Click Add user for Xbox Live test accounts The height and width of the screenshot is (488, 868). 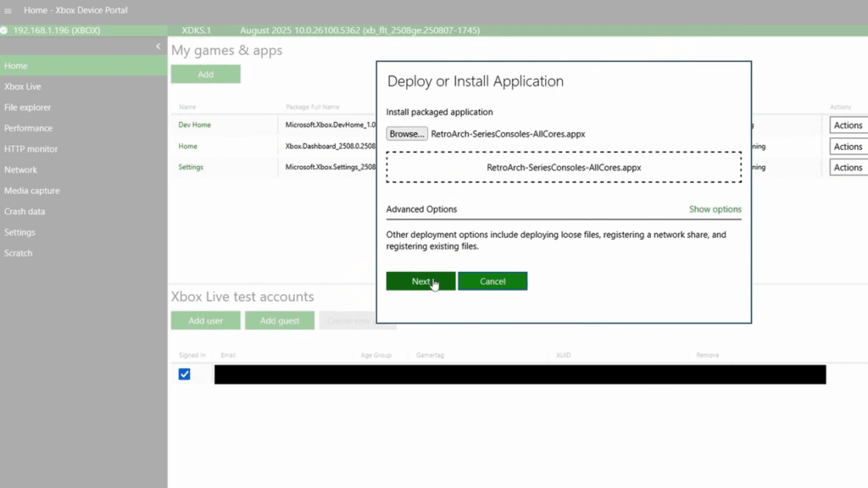(205, 320)
